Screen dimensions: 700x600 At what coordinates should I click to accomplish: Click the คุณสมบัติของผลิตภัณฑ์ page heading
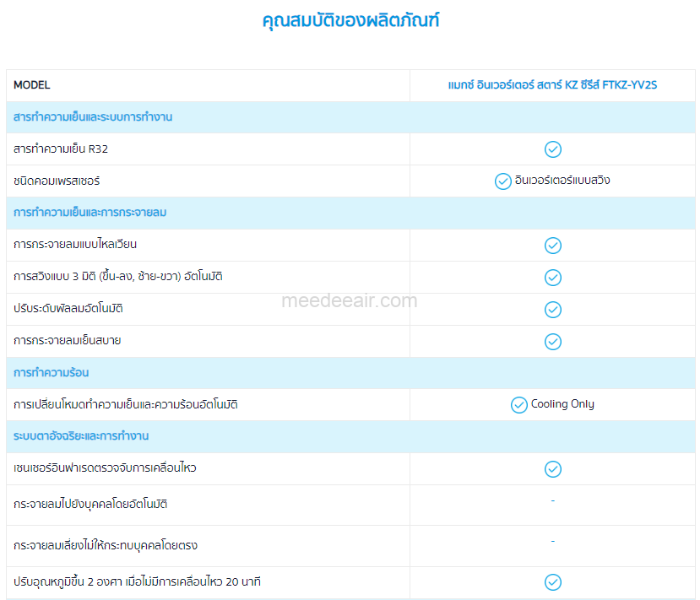350,21
